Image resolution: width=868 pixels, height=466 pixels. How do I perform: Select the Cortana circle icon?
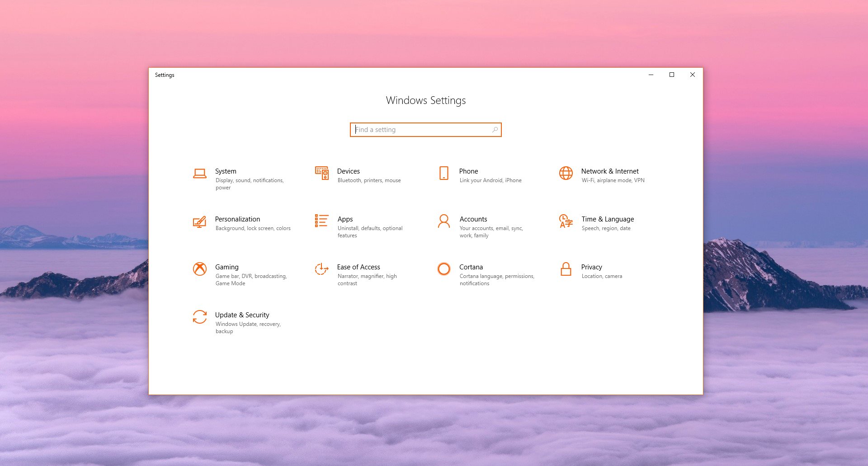click(444, 269)
